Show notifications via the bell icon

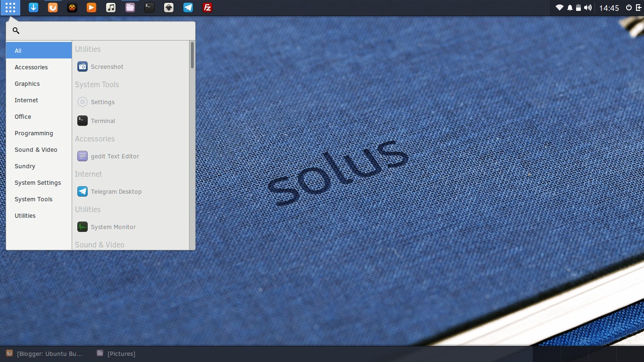(x=570, y=8)
